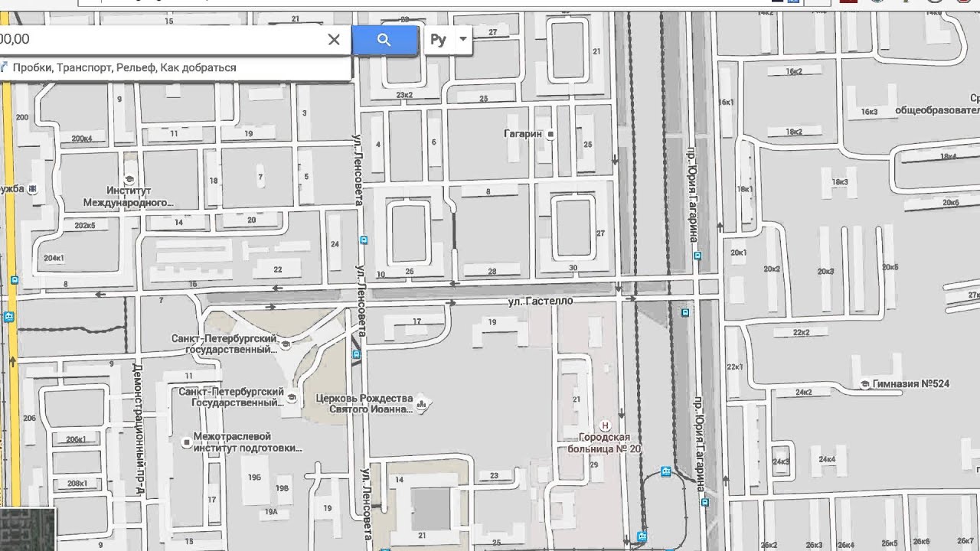This screenshot has height=551, width=980.
Task: Click building number 24к3
Action: point(781,462)
